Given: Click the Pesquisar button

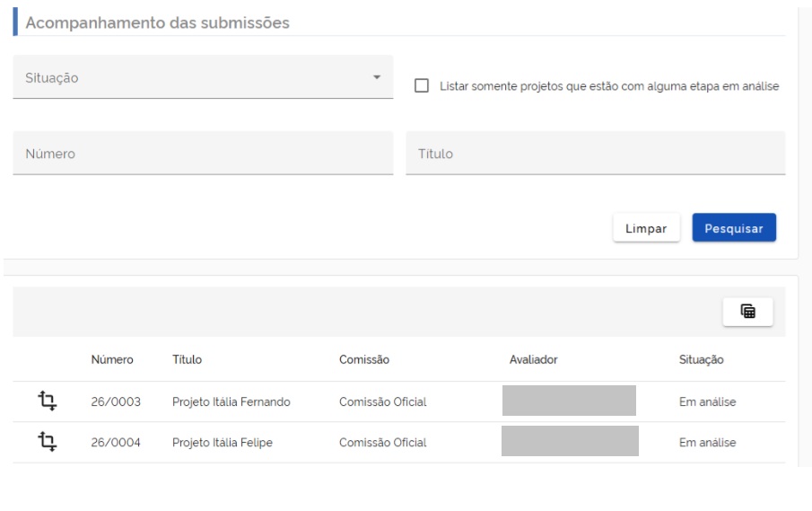Looking at the screenshot, I should click(733, 228).
